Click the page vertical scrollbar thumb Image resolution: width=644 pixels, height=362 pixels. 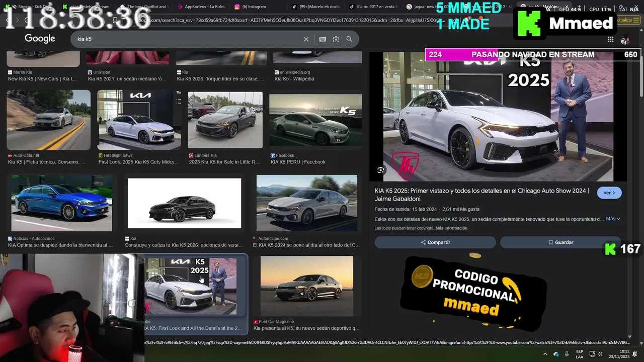coord(641,75)
